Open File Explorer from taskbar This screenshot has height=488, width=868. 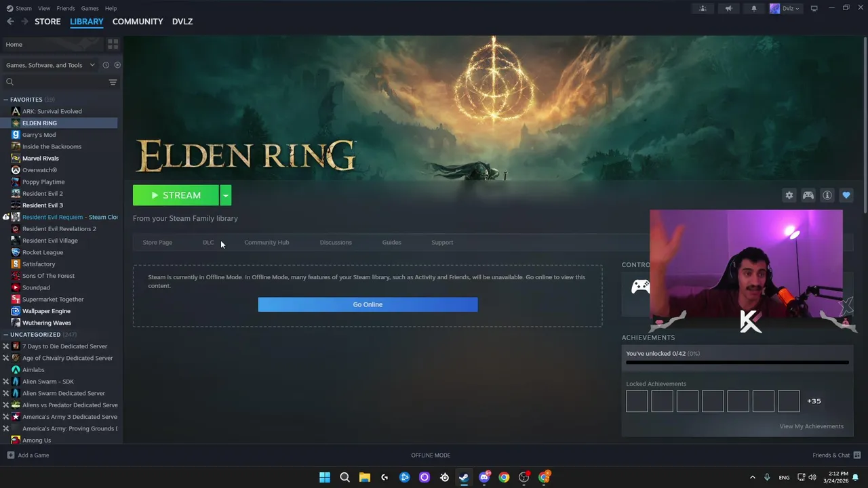coord(364,477)
